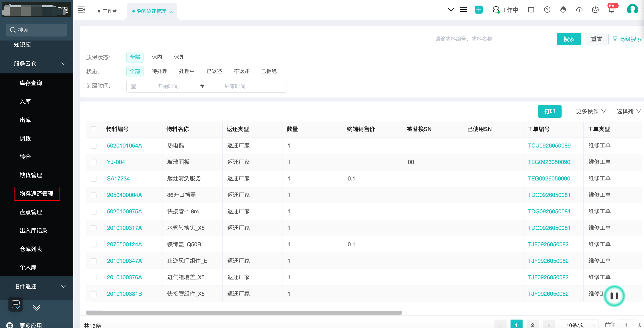The height and width of the screenshot is (328, 644).
Task: Open the 10条/页 page size dropdown
Action: pyautogui.click(x=578, y=325)
